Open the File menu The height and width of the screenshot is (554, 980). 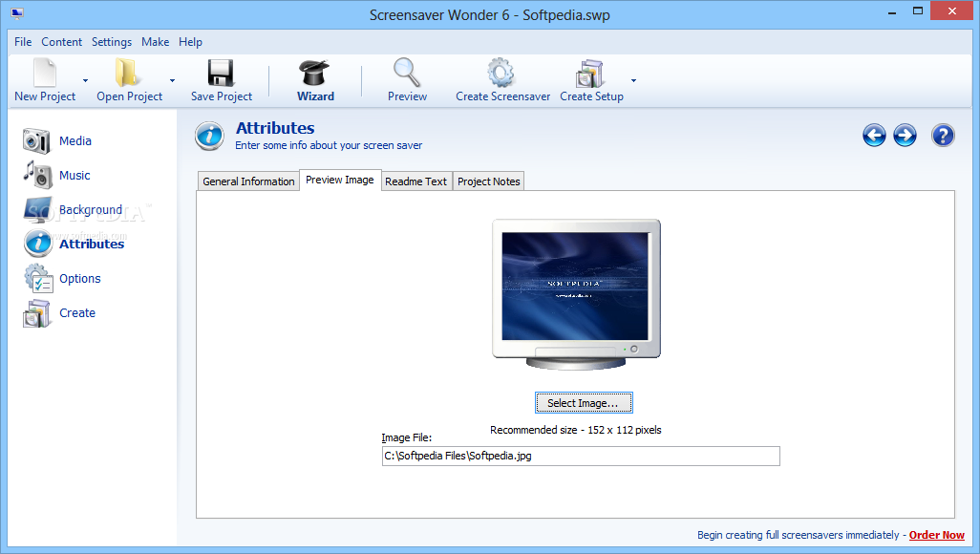tap(23, 42)
